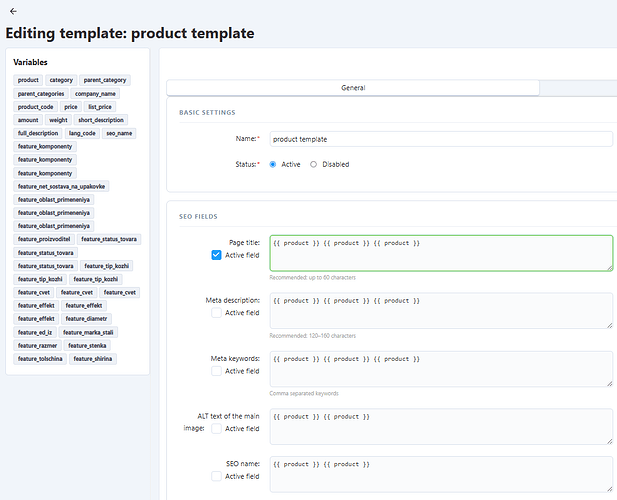
Task: Insert the short_description variable
Action: [101, 120]
